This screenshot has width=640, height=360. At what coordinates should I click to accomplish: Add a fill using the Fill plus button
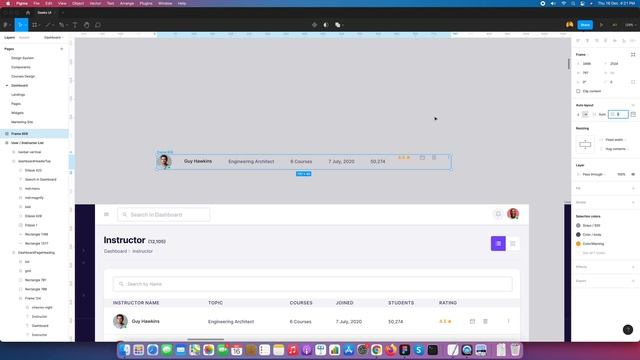coord(633,188)
